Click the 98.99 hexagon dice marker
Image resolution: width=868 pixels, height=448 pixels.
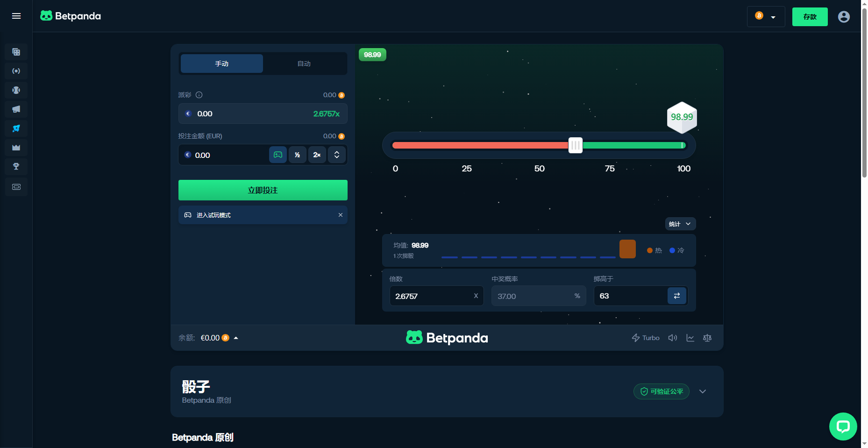click(682, 117)
